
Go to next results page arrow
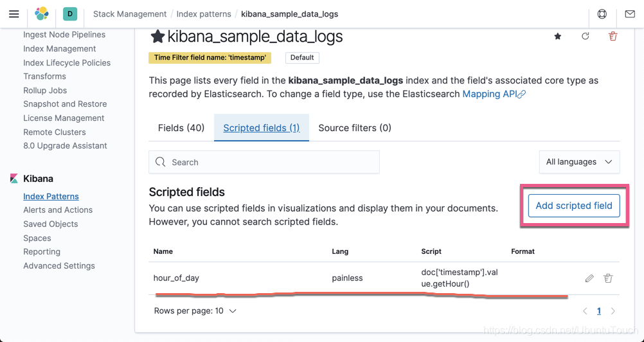coord(613,311)
